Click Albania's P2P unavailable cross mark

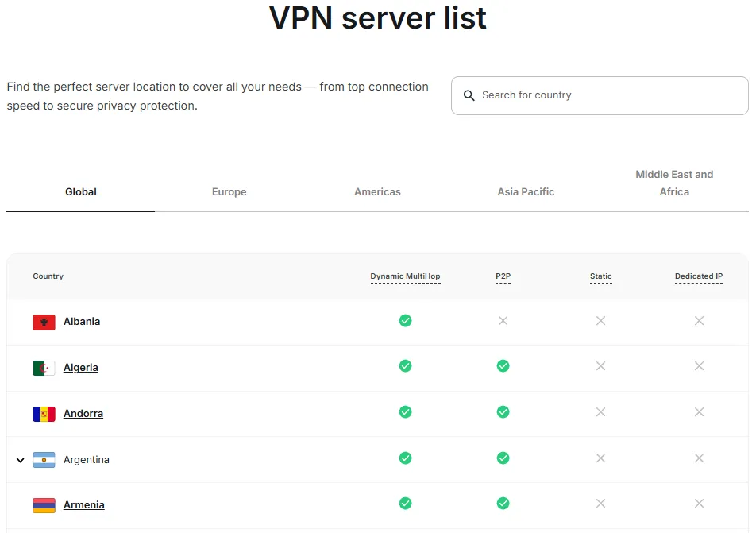[503, 321]
